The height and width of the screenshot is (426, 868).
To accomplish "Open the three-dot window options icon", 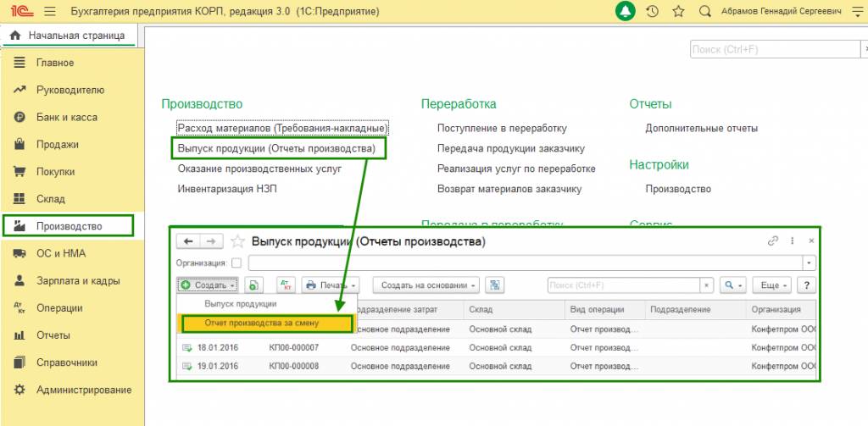I will click(x=793, y=241).
